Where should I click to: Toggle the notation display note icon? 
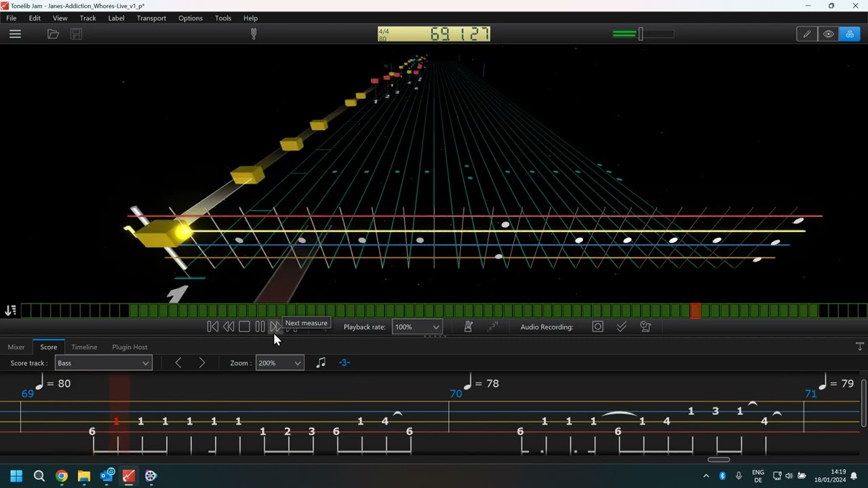click(x=321, y=363)
